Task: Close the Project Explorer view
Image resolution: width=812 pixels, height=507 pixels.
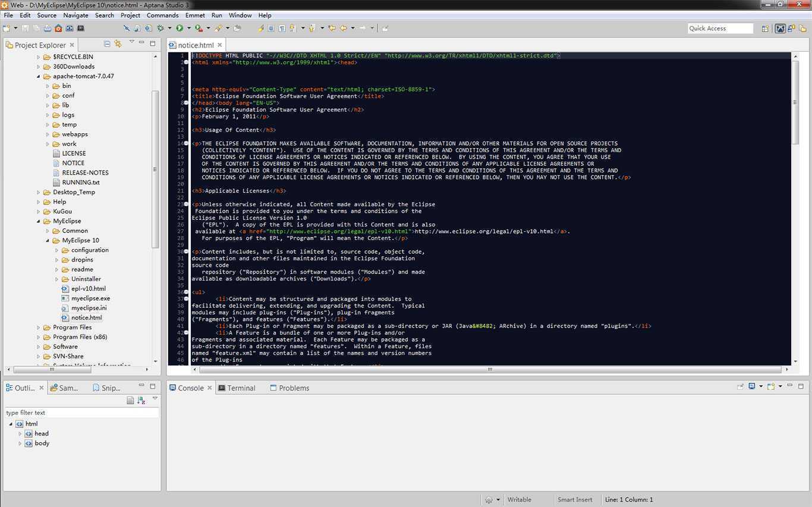Action: [72, 45]
